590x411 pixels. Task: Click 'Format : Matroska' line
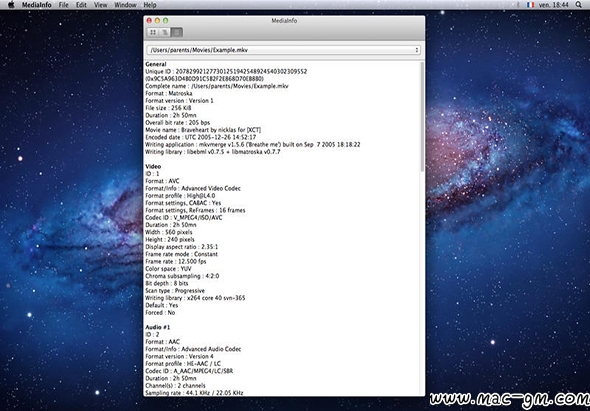tap(169, 93)
